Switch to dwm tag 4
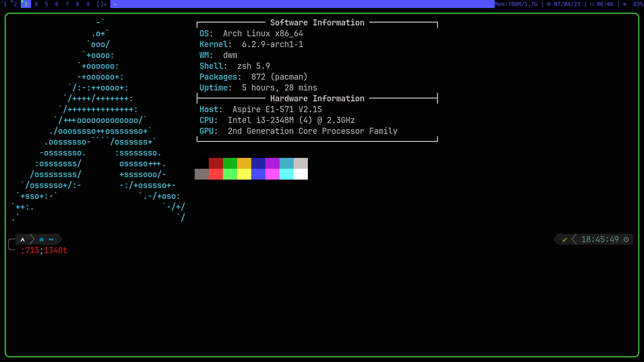Image resolution: width=644 pixels, height=362 pixels. coord(36,4)
